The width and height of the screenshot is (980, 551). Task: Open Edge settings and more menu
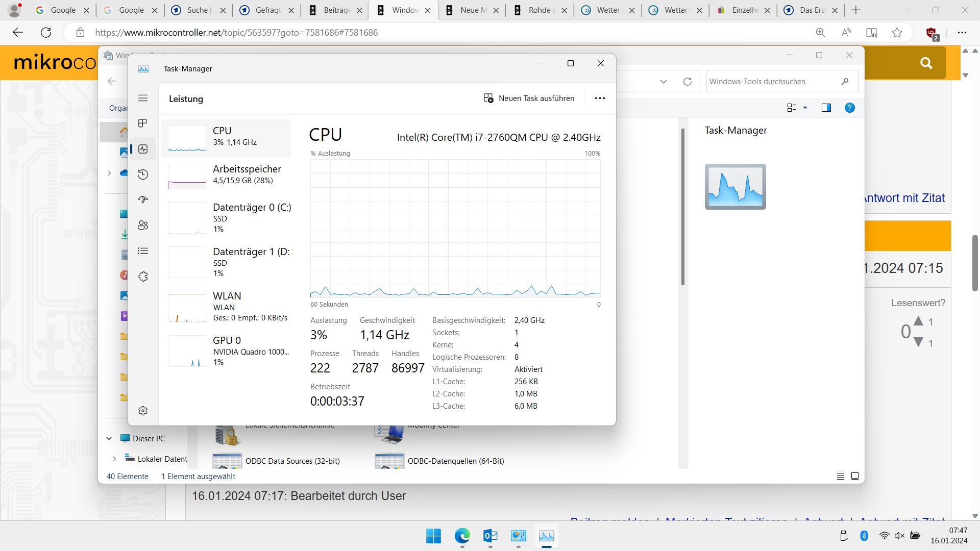pyautogui.click(x=962, y=33)
